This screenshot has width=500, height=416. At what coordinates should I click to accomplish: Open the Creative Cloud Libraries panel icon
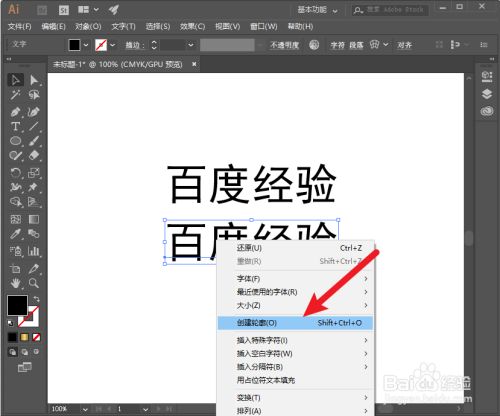pyautogui.click(x=487, y=111)
